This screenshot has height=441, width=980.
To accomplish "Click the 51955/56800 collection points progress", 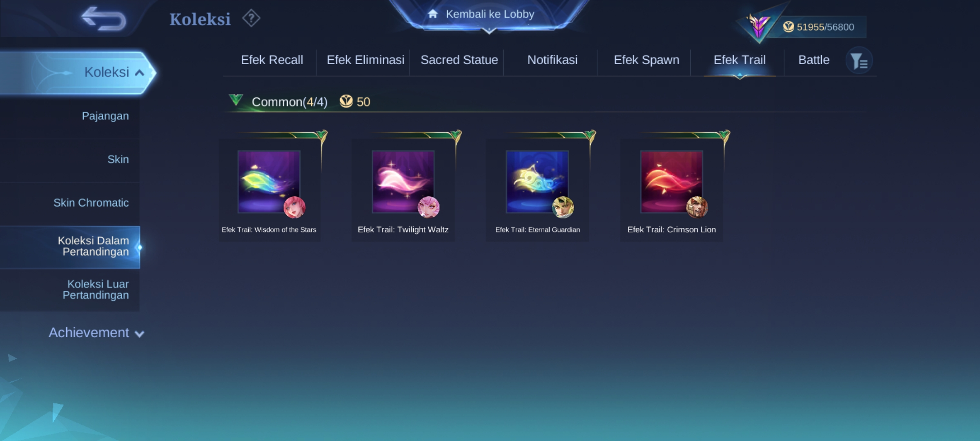I will tap(818, 27).
